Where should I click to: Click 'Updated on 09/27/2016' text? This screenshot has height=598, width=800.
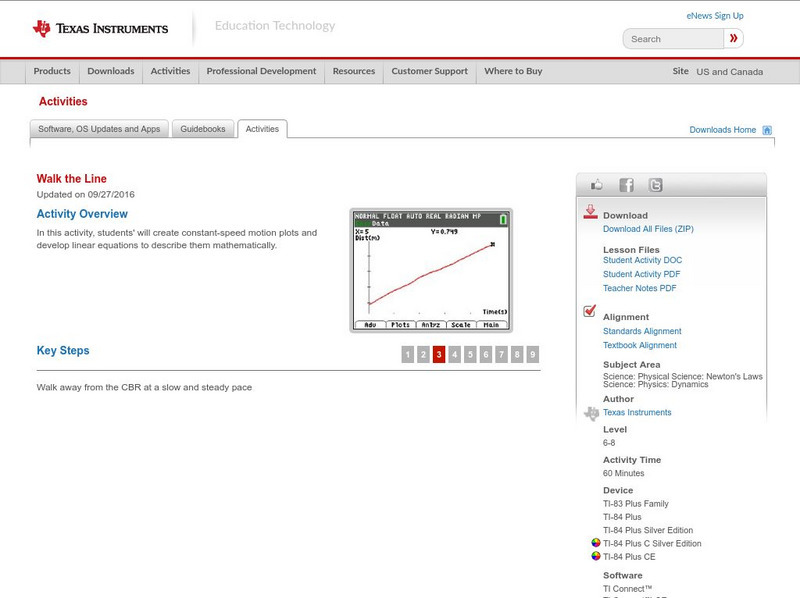click(x=85, y=194)
